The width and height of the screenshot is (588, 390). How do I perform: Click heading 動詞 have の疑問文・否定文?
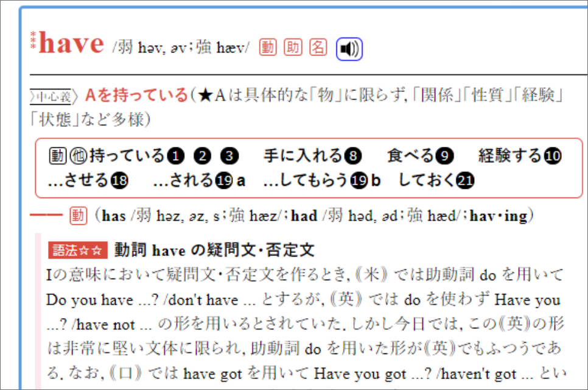click(214, 250)
